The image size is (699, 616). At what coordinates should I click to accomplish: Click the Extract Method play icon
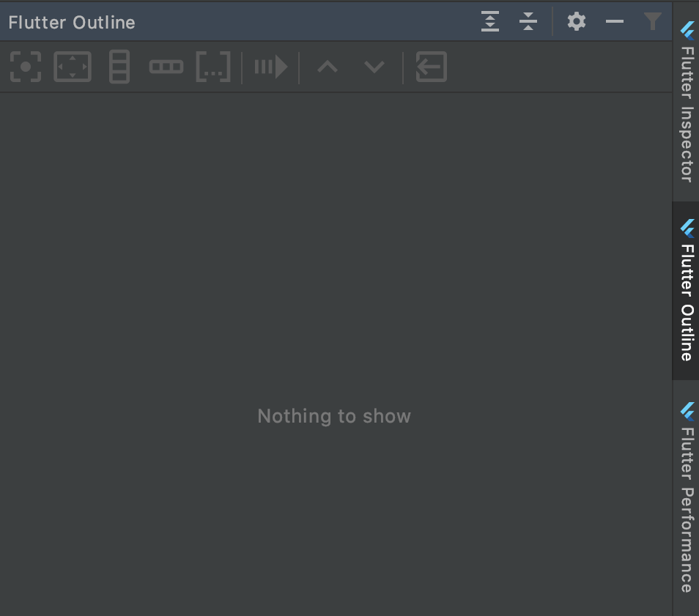pos(271,67)
